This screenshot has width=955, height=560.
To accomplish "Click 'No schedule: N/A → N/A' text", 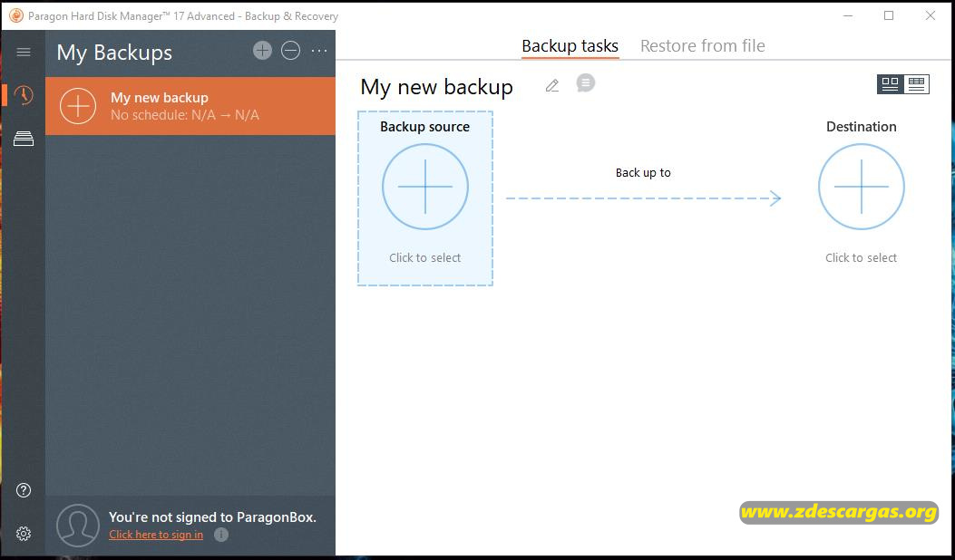I will coord(185,115).
